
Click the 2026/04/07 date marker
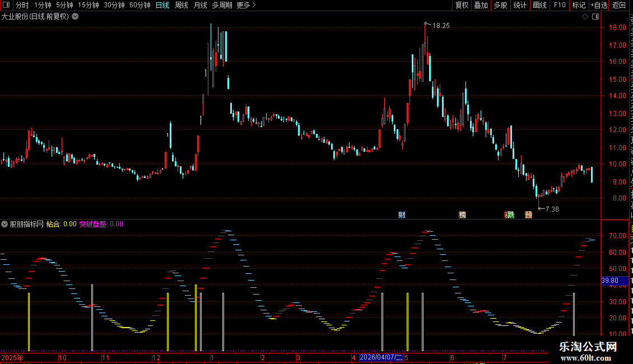coord(381,357)
